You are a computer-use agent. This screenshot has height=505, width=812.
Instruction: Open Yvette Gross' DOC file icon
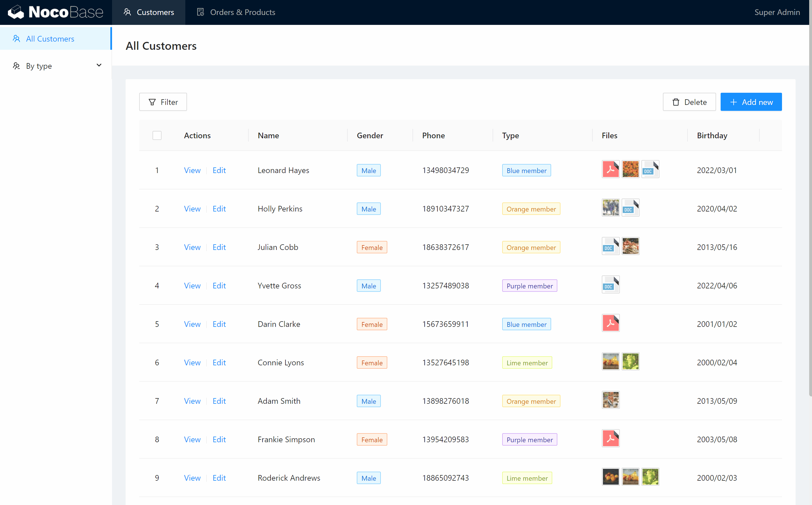pyautogui.click(x=610, y=284)
